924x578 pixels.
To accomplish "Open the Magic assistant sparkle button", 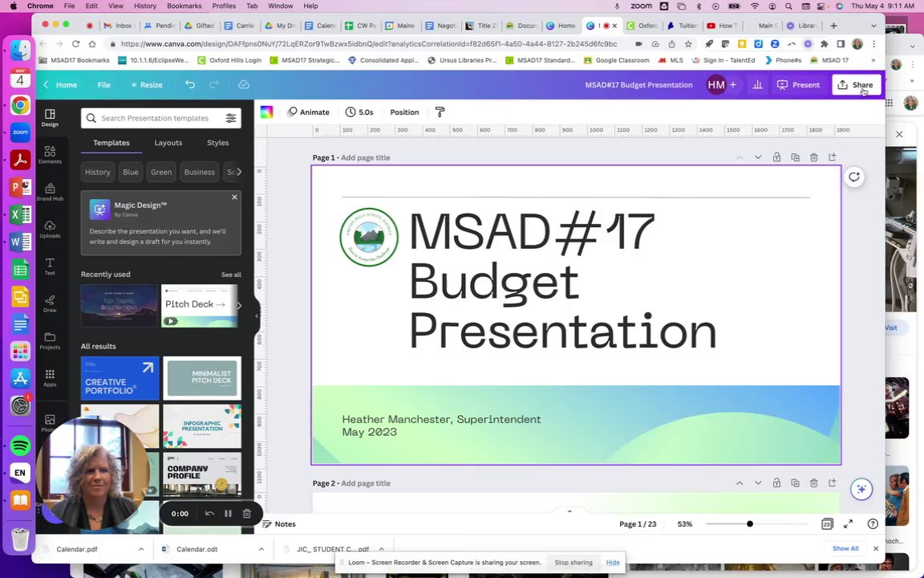I will 861,489.
